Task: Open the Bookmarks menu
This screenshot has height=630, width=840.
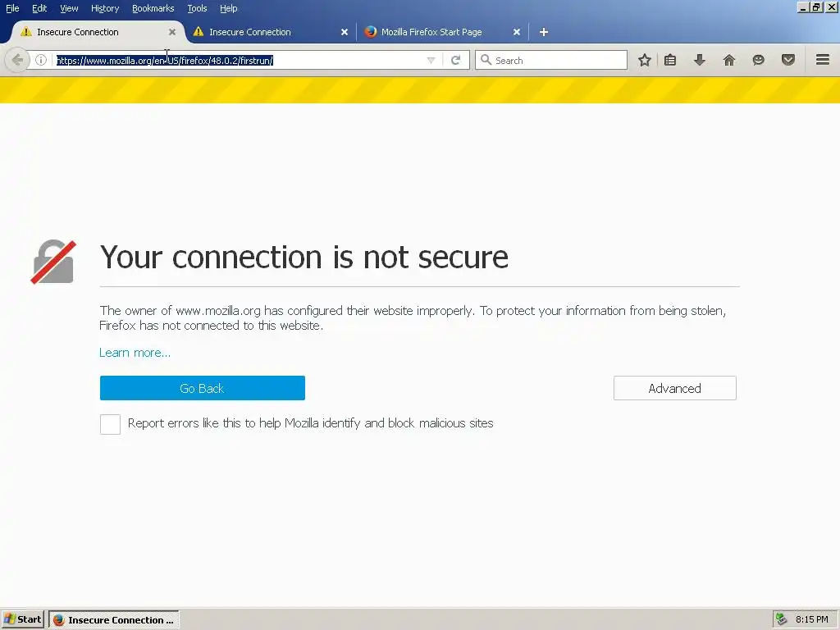Action: [x=153, y=8]
